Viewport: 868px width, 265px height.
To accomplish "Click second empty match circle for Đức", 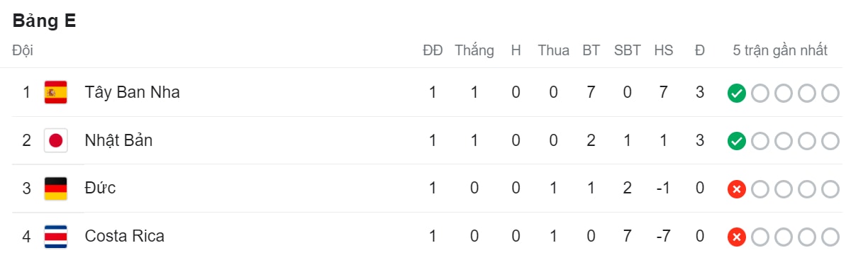I will click(784, 189).
